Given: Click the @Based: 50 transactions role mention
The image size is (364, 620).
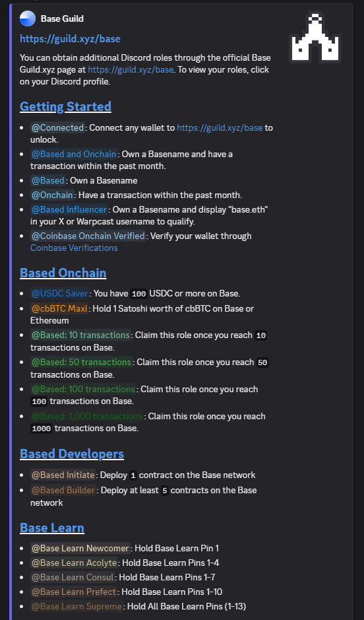Looking at the screenshot, I should click(x=81, y=362).
